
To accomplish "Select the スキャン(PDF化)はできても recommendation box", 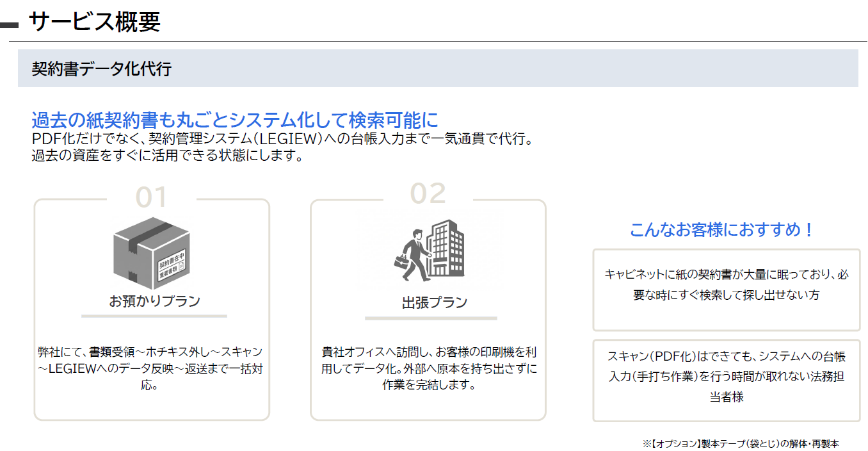I will 727,381.
